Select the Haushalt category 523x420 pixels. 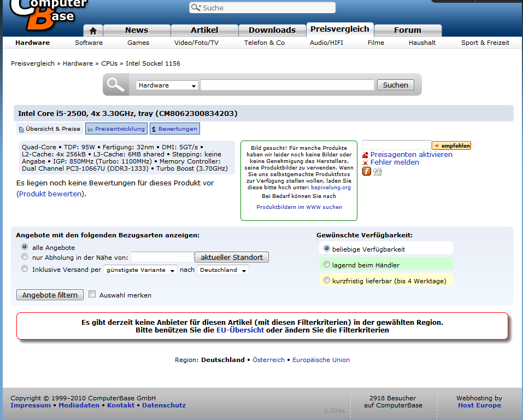[422, 43]
